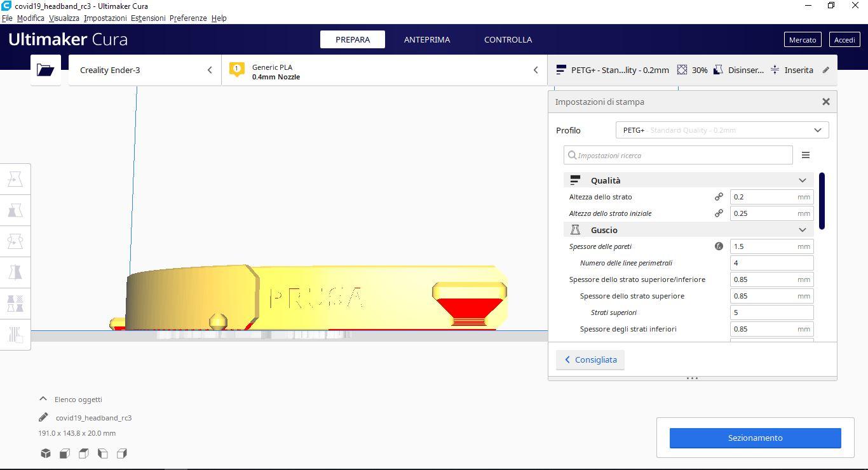
Task: Open the Profilo dropdown
Action: [x=722, y=130]
